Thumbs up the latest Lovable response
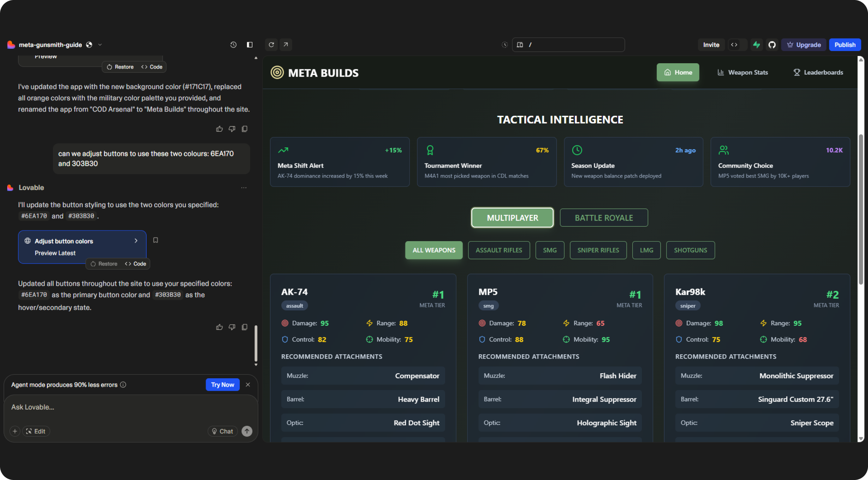 point(219,327)
